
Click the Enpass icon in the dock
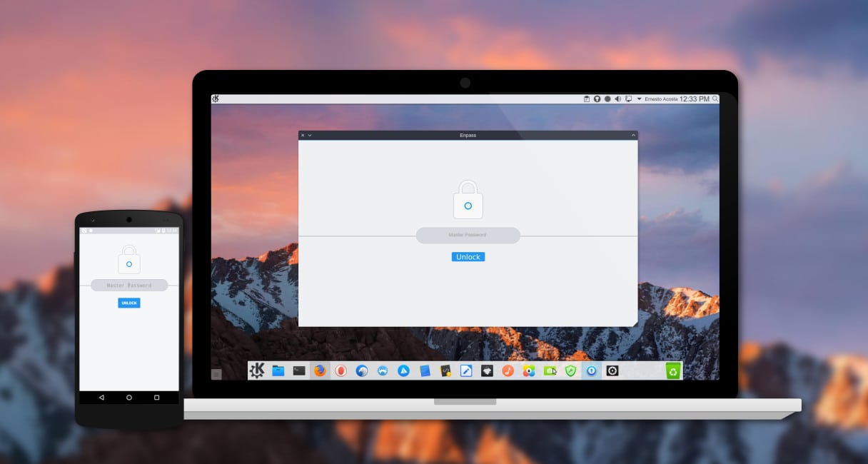click(x=591, y=370)
